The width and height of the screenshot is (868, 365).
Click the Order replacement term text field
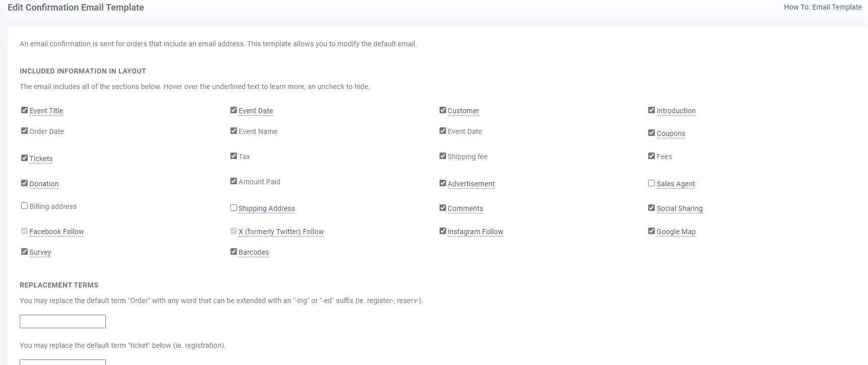click(x=63, y=321)
